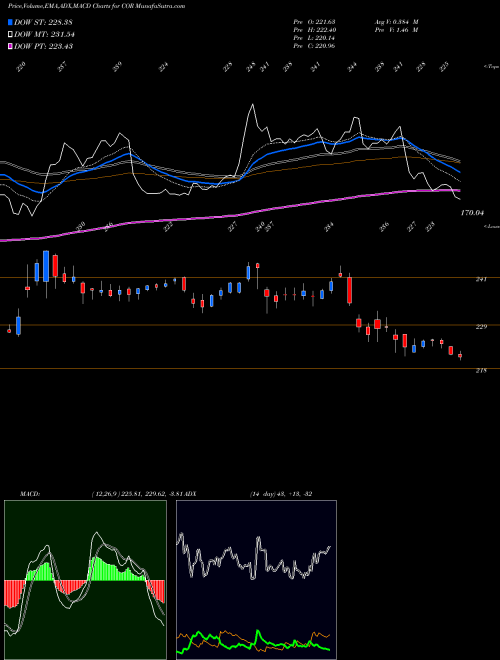
Task: Open the green MACD histogram panel
Action: pos(85,580)
